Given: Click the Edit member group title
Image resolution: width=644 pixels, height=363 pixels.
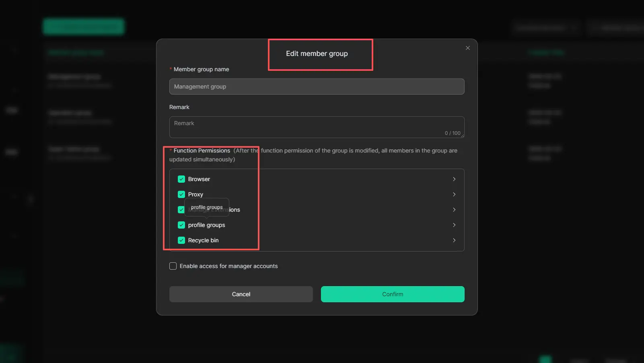Looking at the screenshot, I should [x=317, y=54].
